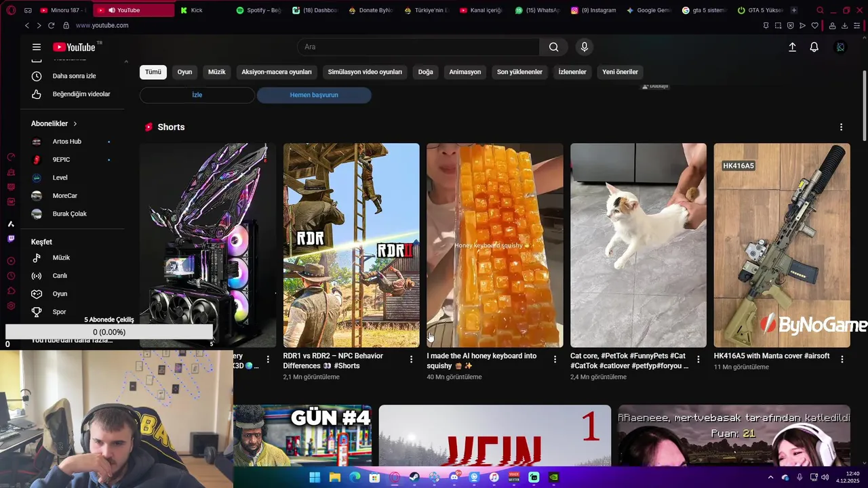Start voice search with microphone icon
Viewport: 868px width, 488px height.
click(585, 47)
